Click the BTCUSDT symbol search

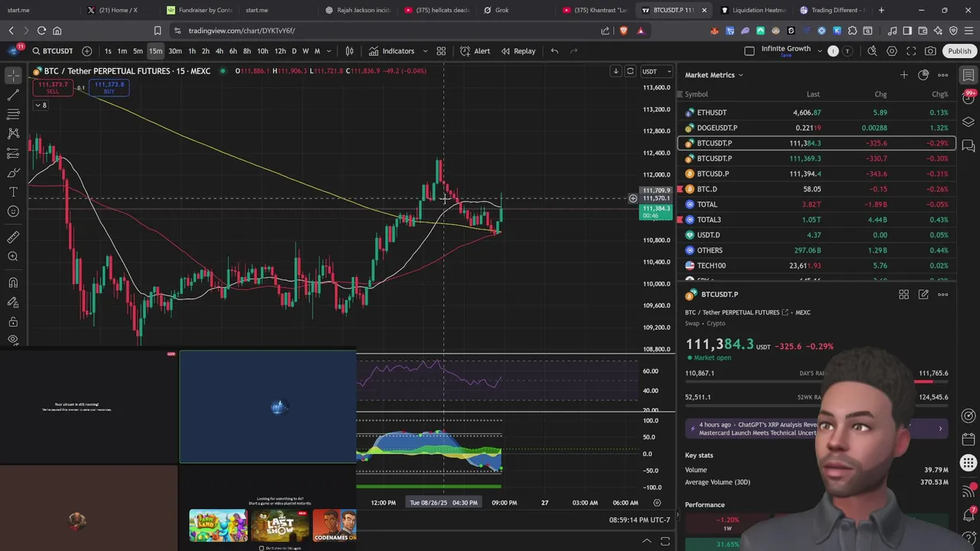(x=52, y=51)
